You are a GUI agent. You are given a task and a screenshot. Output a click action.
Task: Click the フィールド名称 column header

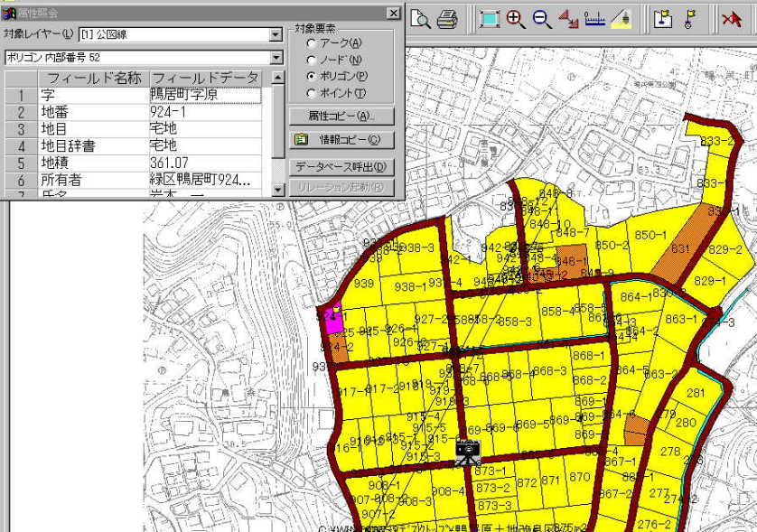coord(93,78)
